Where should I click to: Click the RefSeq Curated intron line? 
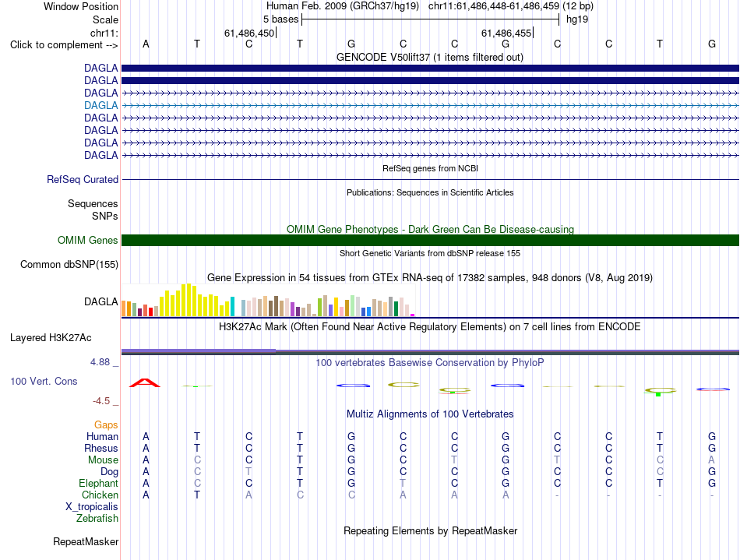pos(430,180)
